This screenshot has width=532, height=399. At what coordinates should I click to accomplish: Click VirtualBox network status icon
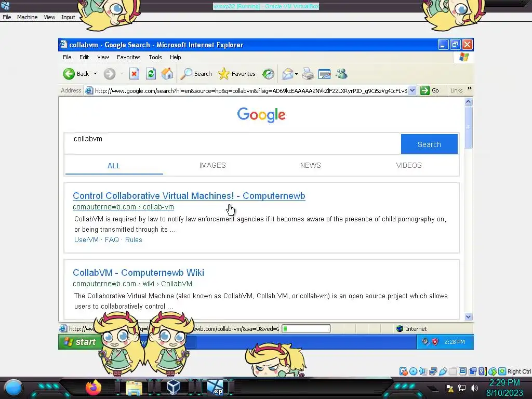point(433,371)
